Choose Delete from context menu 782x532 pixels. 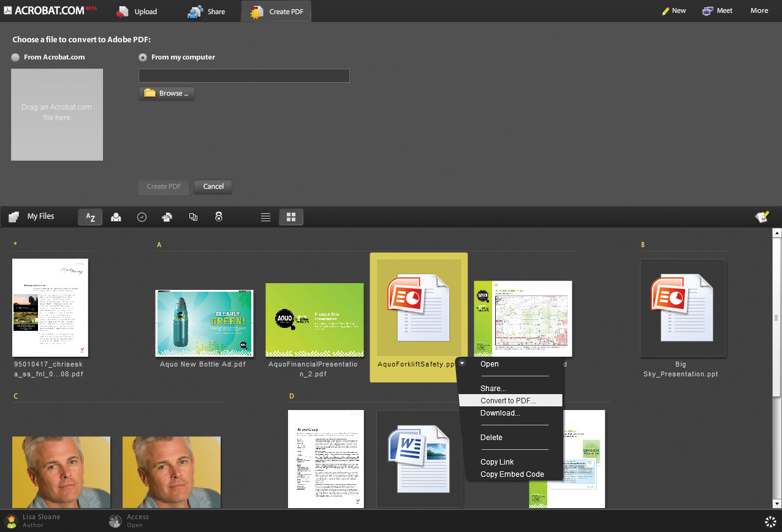[492, 438]
